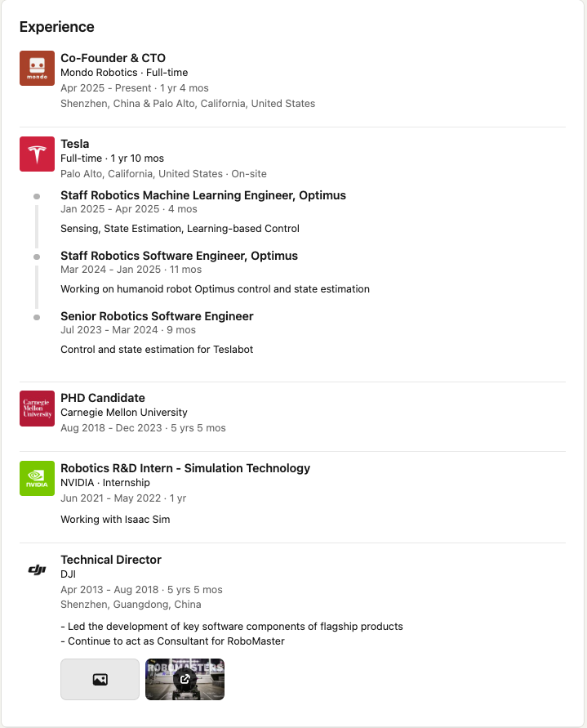Click the external-link icon on the RoboMasters thumbnail
The height and width of the screenshot is (728, 587).
point(185,679)
